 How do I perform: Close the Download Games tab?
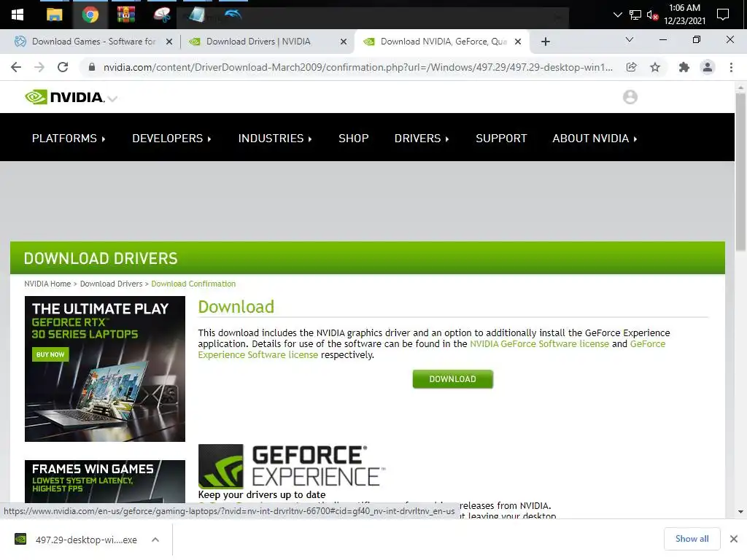coord(169,42)
